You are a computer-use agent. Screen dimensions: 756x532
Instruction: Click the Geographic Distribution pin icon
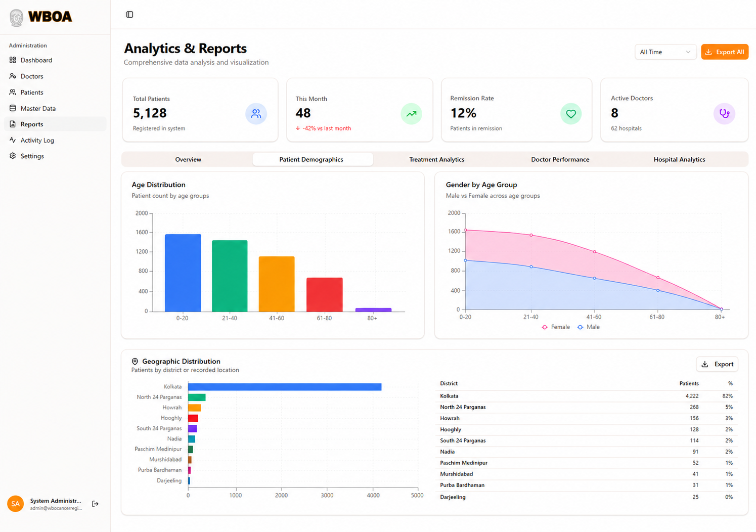[x=135, y=362]
